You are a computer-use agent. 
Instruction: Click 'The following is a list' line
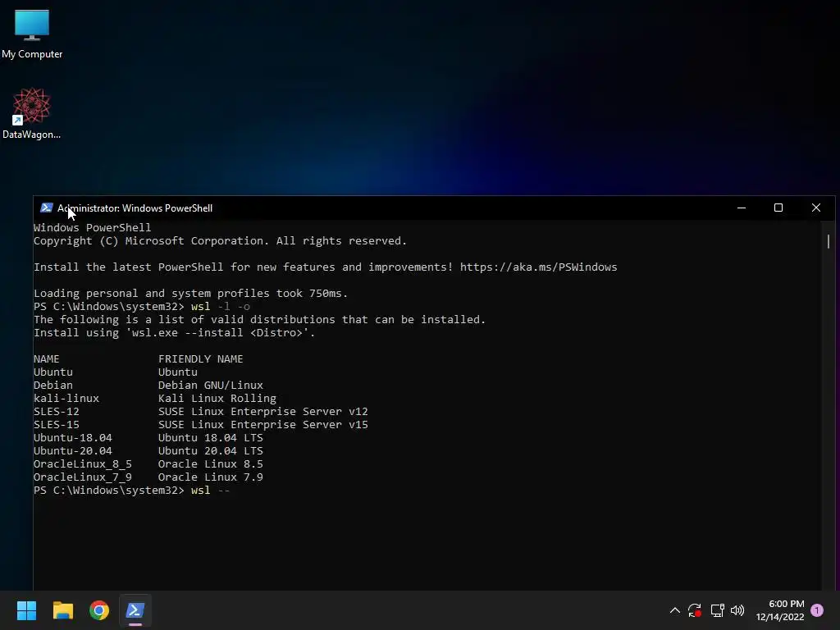[x=259, y=319]
